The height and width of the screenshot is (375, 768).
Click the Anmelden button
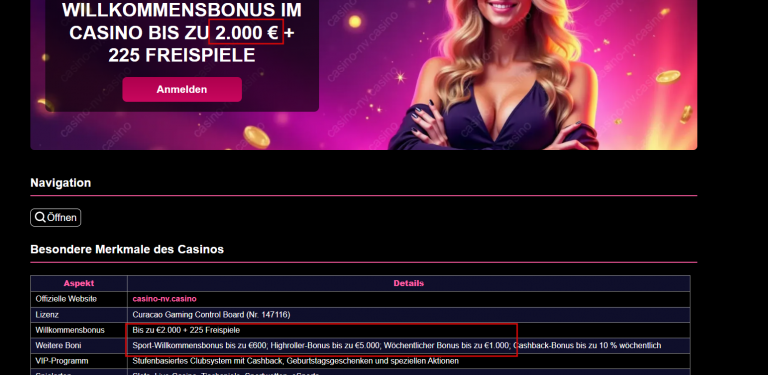coord(182,90)
